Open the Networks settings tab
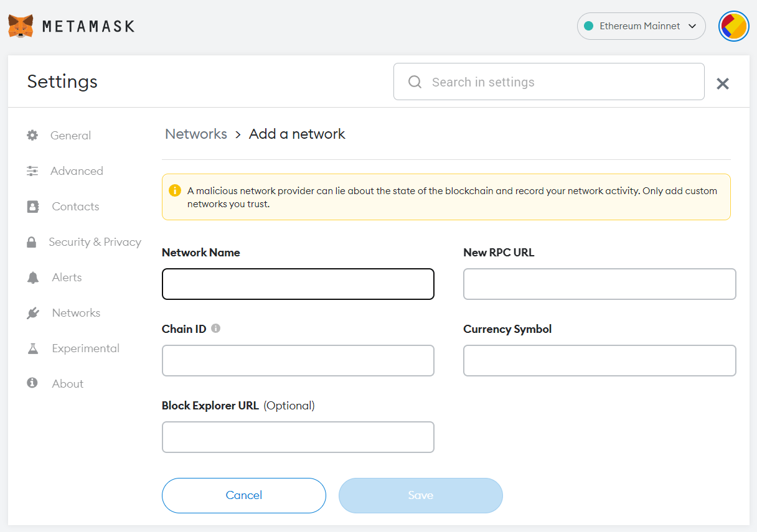 [76, 313]
